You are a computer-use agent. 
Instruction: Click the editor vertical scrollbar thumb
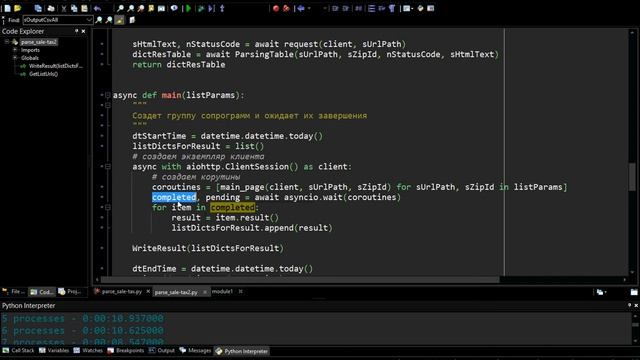pos(632,176)
